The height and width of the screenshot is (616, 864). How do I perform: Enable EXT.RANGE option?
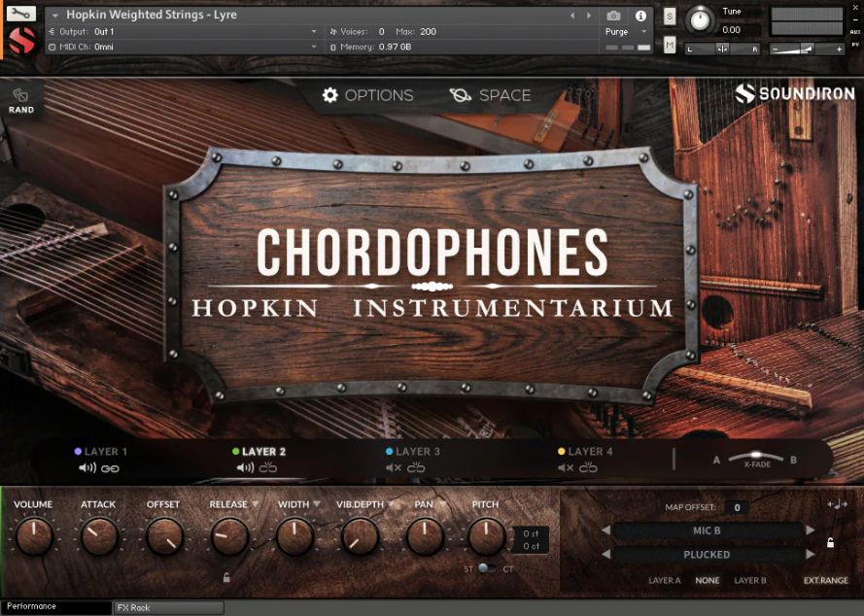[x=825, y=580]
